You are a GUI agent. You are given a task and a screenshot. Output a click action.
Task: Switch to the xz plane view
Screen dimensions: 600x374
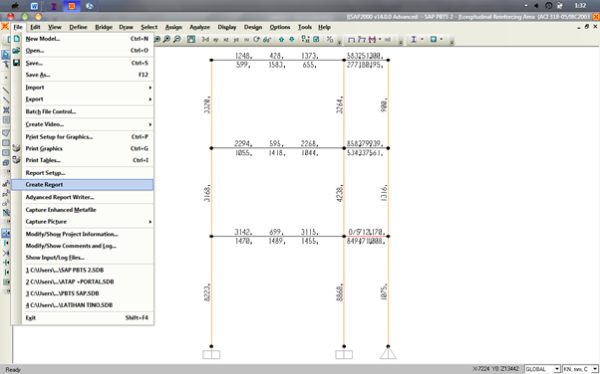tap(226, 39)
